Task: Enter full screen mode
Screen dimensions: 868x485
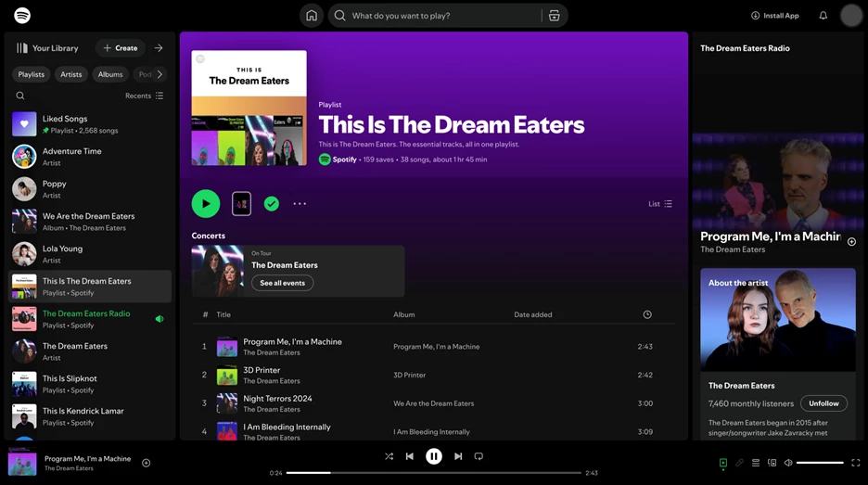Action: (x=856, y=463)
